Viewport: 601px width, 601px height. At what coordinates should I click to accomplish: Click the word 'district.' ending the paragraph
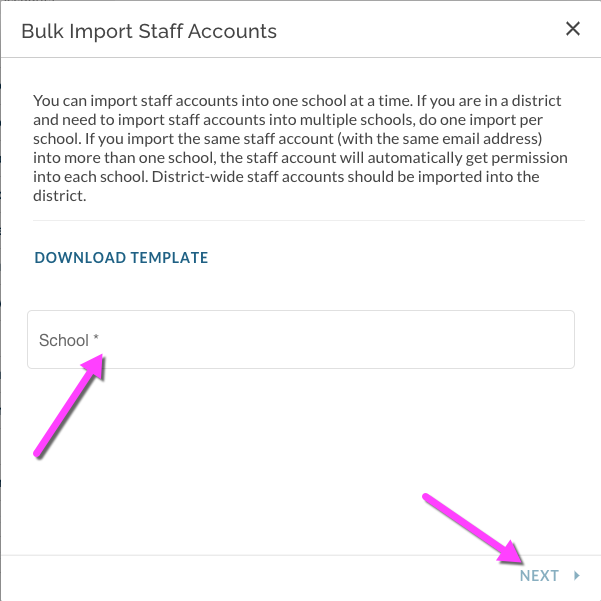point(59,196)
